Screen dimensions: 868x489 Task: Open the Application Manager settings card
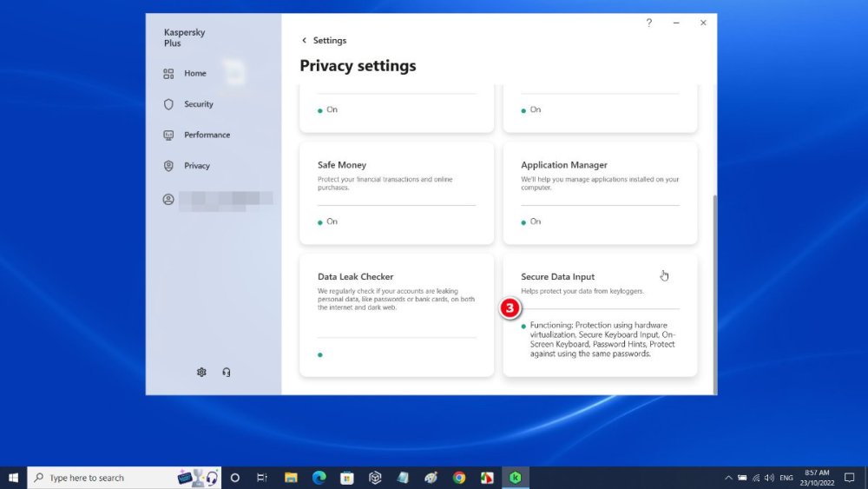click(600, 193)
